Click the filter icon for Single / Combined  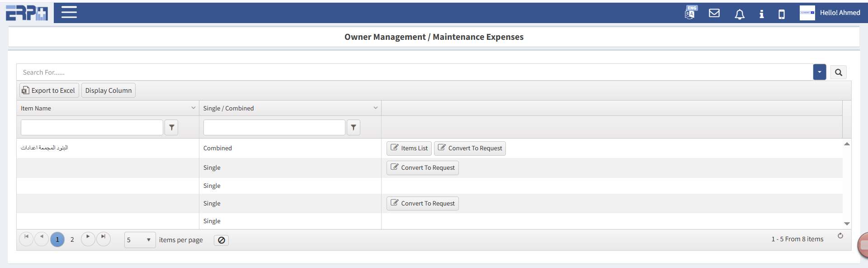[x=354, y=128]
